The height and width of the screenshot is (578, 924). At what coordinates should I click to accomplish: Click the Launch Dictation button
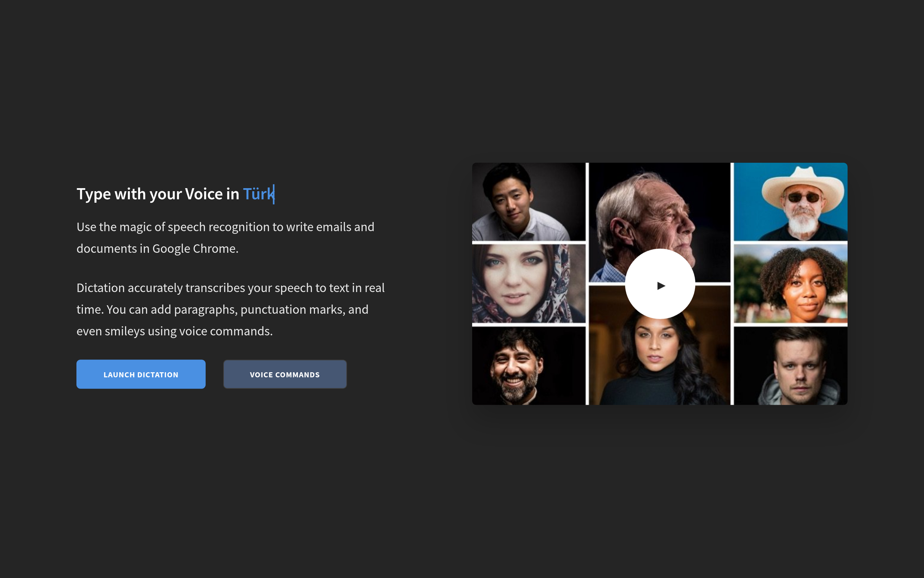[141, 374]
